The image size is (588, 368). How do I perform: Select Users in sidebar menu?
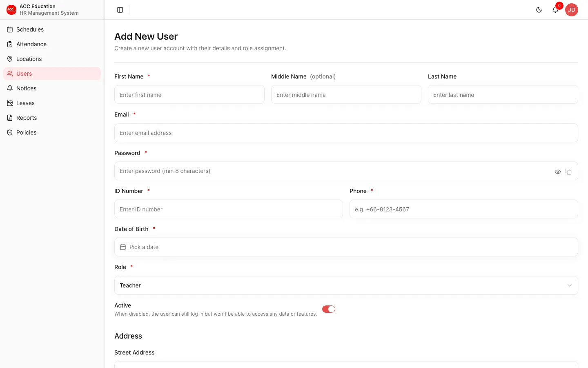(x=52, y=74)
